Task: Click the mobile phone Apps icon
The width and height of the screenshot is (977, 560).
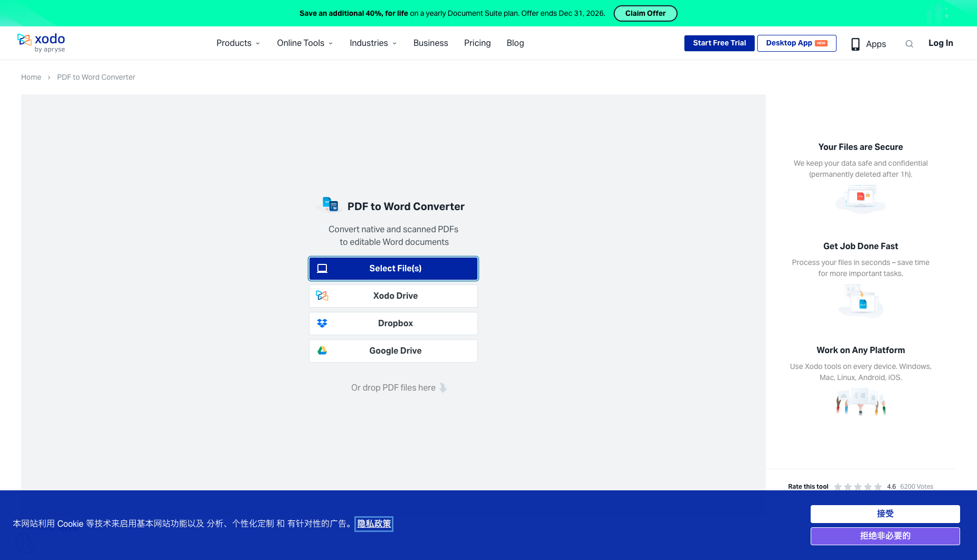Action: point(855,44)
